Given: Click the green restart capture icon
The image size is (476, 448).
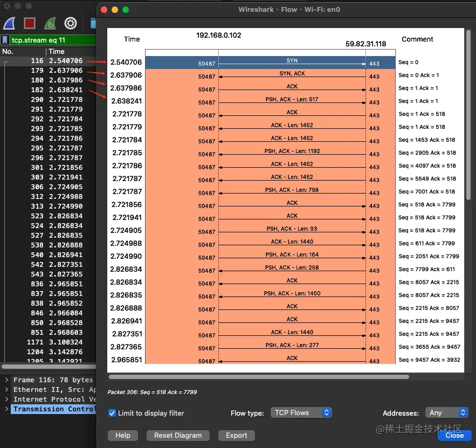Looking at the screenshot, I should tap(50, 23).
